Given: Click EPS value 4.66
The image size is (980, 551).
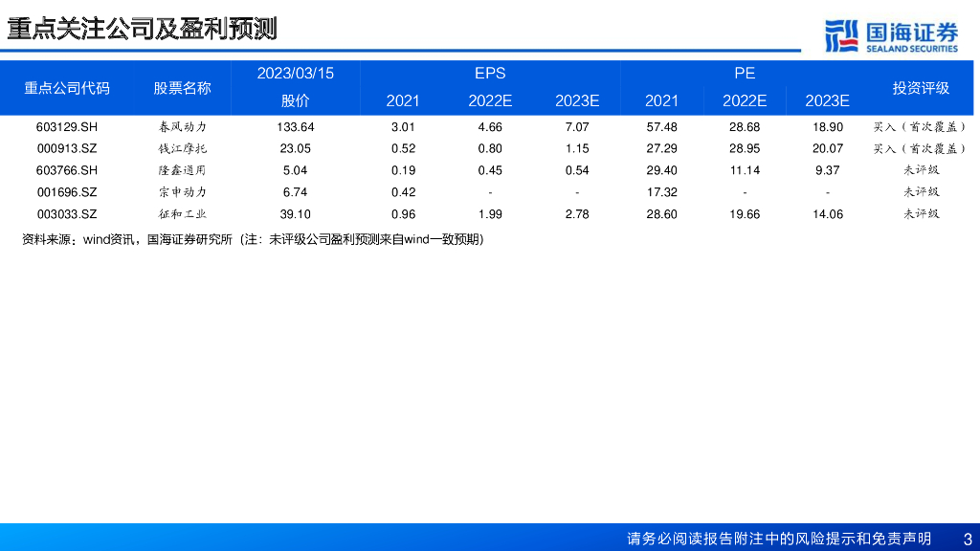Looking at the screenshot, I should click(490, 127).
